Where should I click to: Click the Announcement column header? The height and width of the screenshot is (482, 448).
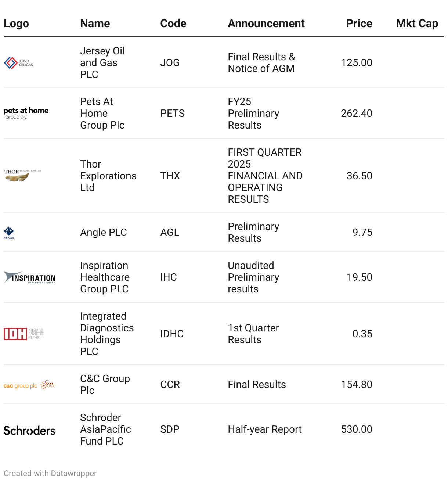click(x=266, y=24)
